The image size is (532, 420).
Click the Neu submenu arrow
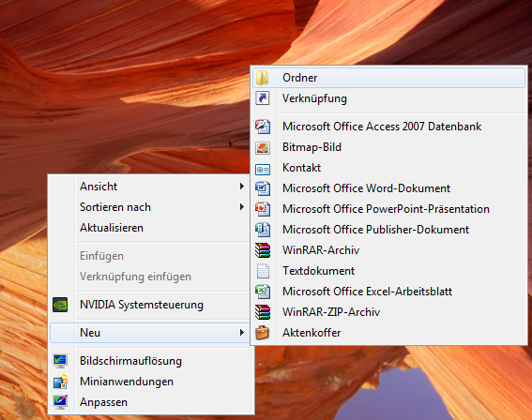pos(241,333)
